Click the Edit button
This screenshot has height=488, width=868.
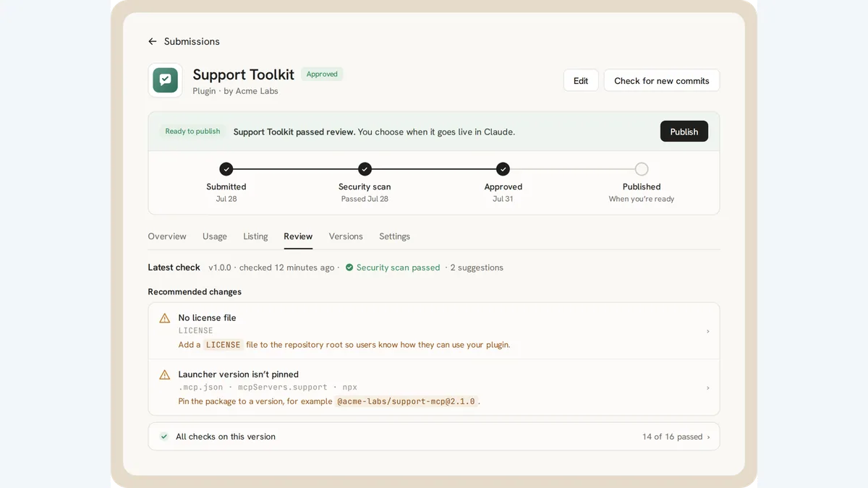coord(581,80)
